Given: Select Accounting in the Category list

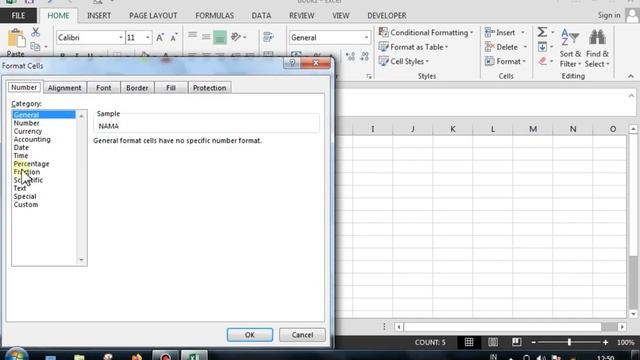Looking at the screenshot, I should pyautogui.click(x=32, y=139).
